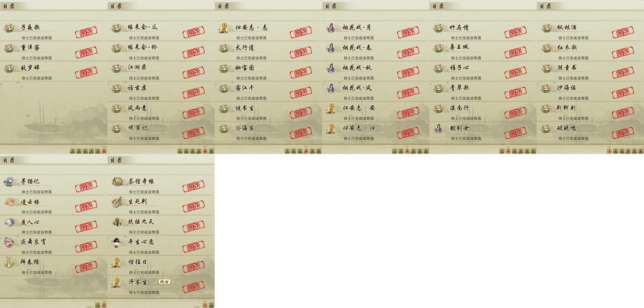Click the wooden post icon beside 扶摇九天
The width and height of the screenshot is (644, 308).
click(x=117, y=222)
